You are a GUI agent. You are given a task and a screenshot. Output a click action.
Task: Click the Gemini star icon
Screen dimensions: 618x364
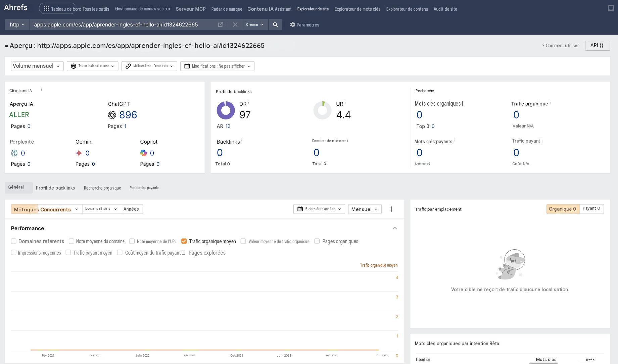(79, 153)
